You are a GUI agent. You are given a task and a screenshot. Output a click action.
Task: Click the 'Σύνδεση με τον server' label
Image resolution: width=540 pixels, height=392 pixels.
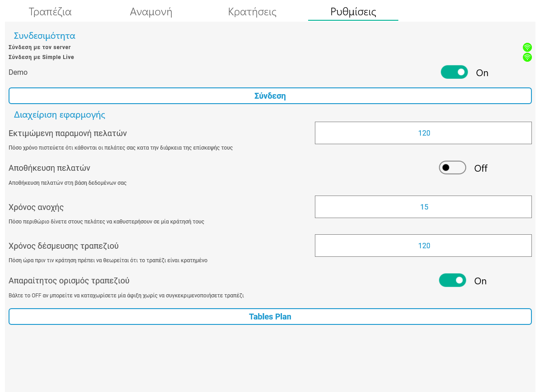pos(40,47)
